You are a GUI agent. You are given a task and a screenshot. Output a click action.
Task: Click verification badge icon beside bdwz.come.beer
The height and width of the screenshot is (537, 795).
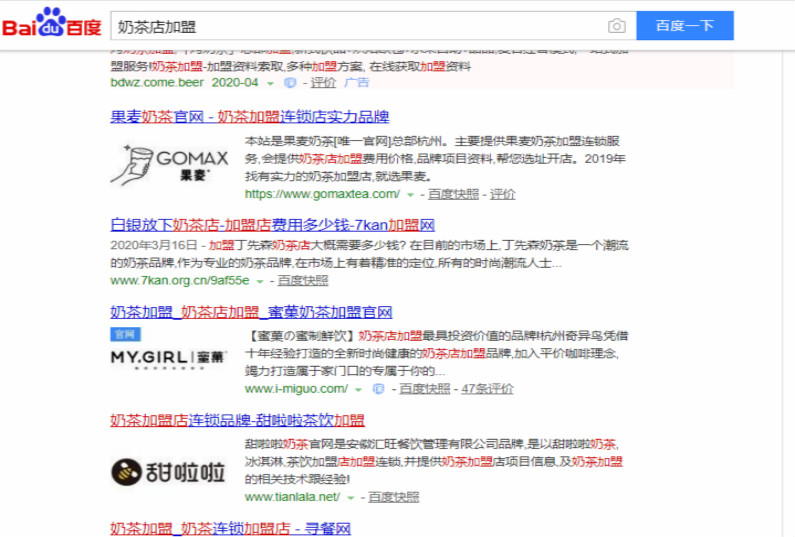290,83
